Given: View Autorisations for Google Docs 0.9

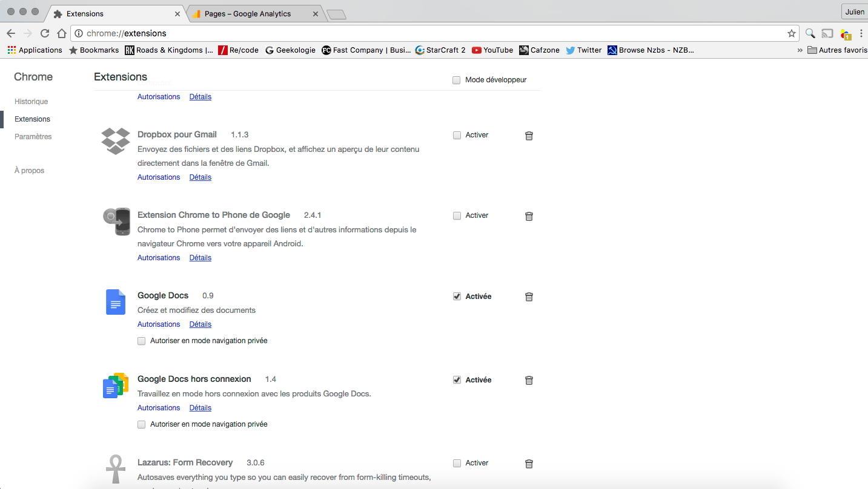Looking at the screenshot, I should pos(159,324).
